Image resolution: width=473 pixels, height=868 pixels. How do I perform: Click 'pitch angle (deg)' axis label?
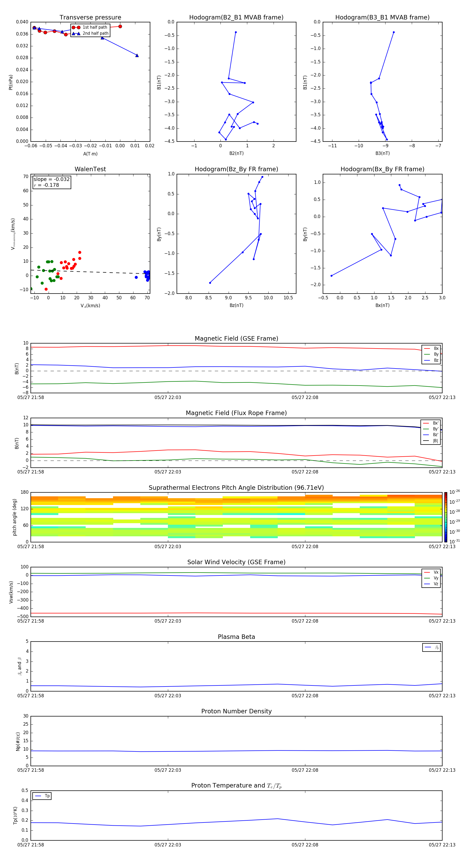(x=14, y=517)
